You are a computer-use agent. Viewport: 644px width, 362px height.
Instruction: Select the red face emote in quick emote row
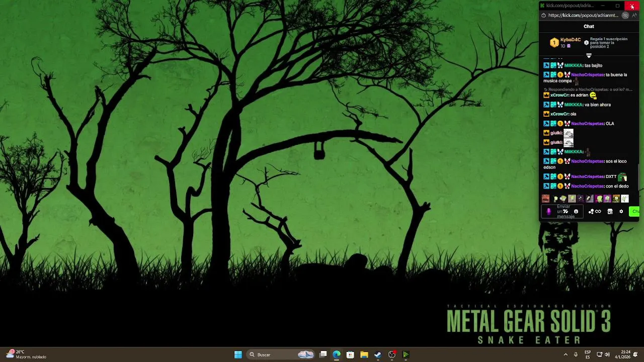pyautogui.click(x=545, y=199)
